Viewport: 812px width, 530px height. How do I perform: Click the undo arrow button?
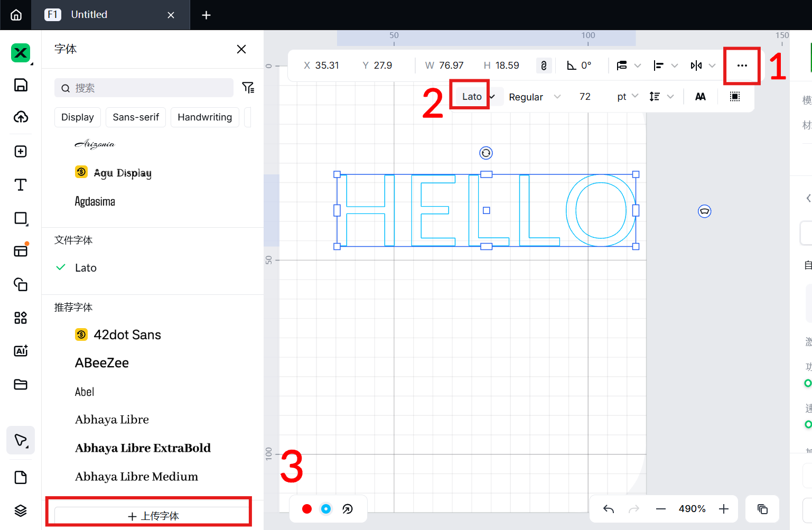[609, 509]
